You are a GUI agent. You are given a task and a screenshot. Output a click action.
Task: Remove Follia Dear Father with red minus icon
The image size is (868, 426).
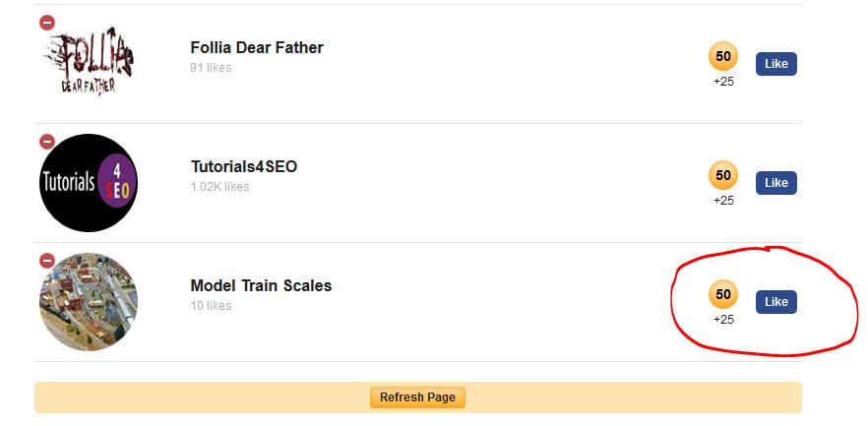pyautogui.click(x=47, y=23)
